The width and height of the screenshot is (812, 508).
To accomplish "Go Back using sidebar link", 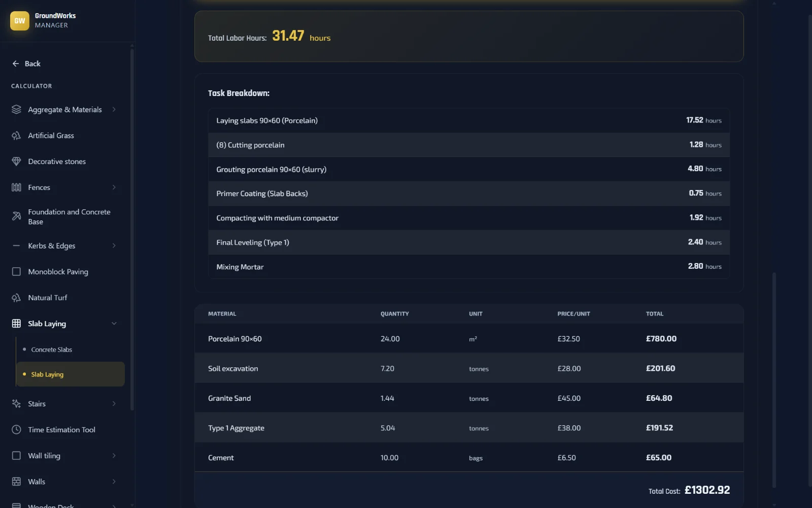I will coord(26,63).
